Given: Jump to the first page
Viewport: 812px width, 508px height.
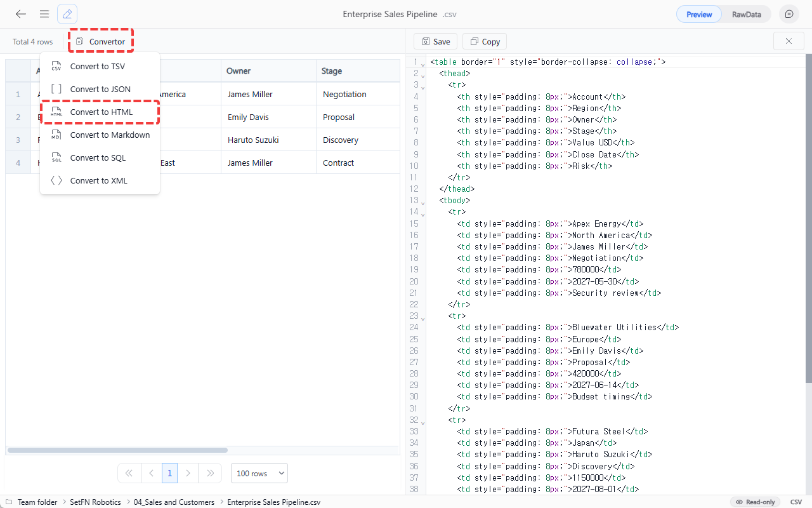Looking at the screenshot, I should tap(129, 473).
